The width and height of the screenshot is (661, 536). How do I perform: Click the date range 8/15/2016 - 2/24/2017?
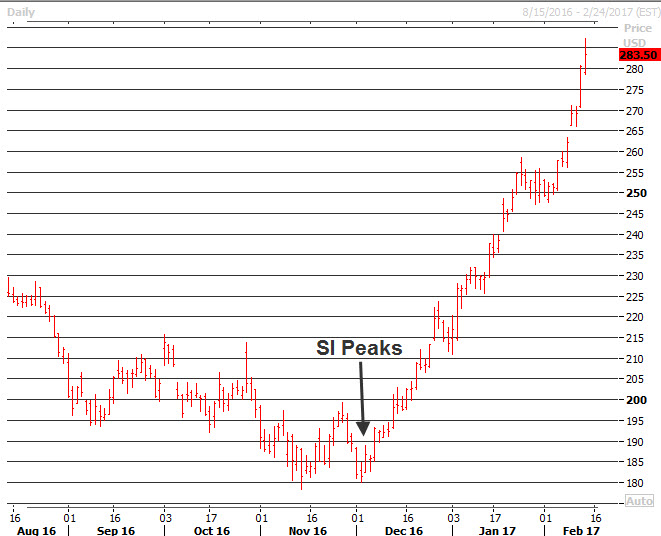click(591, 12)
